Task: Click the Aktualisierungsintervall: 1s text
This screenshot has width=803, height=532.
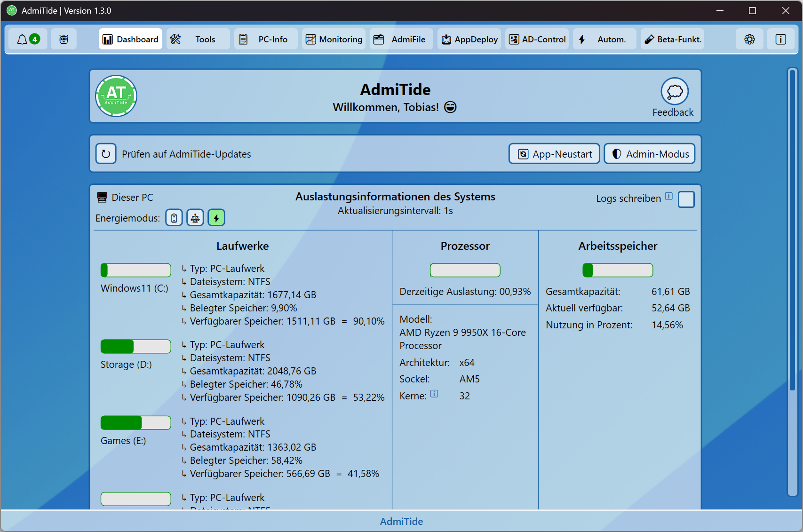Action: (395, 211)
